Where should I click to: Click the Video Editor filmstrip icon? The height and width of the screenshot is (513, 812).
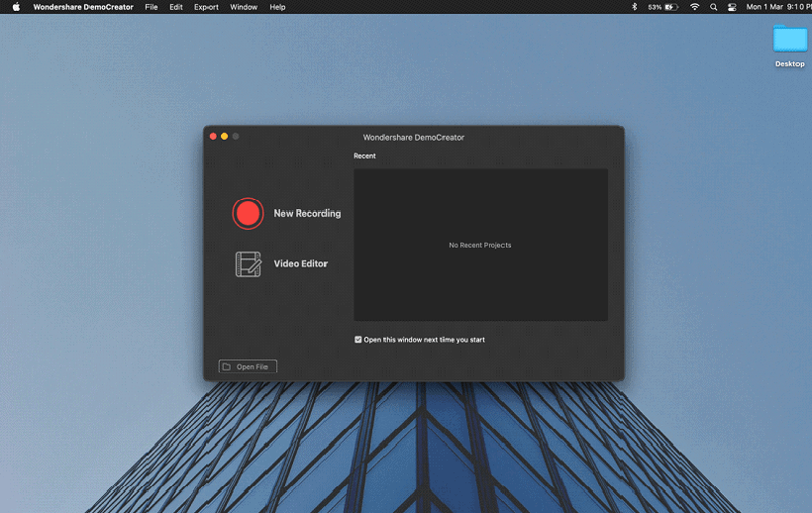(x=248, y=264)
